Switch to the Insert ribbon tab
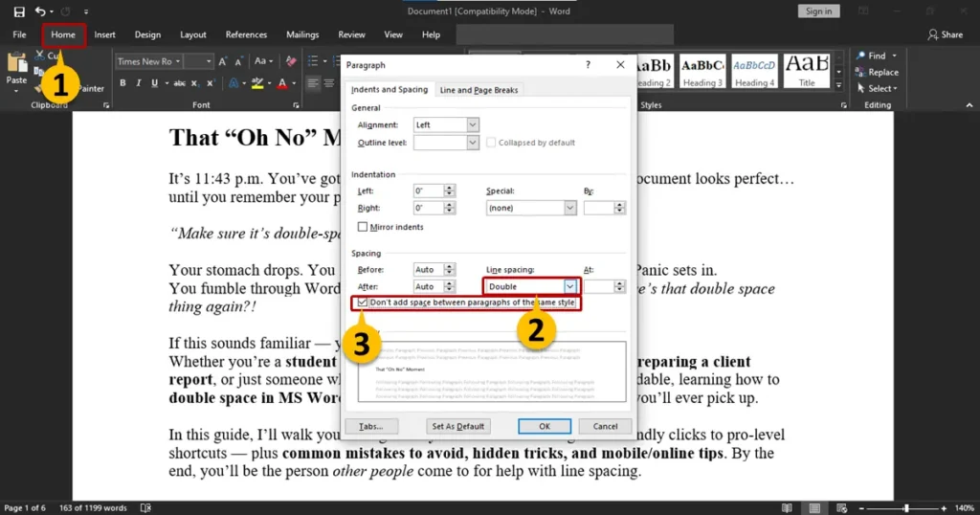 click(x=104, y=35)
